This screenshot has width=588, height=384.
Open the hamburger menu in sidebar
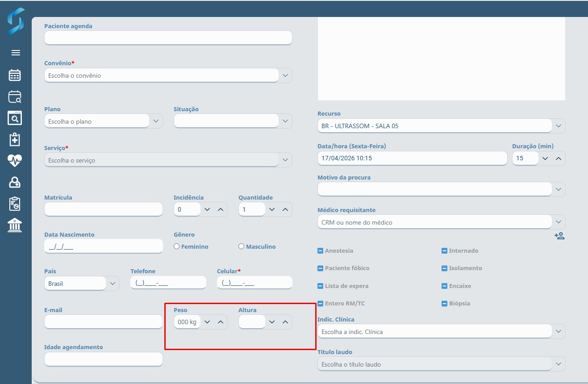(16, 53)
